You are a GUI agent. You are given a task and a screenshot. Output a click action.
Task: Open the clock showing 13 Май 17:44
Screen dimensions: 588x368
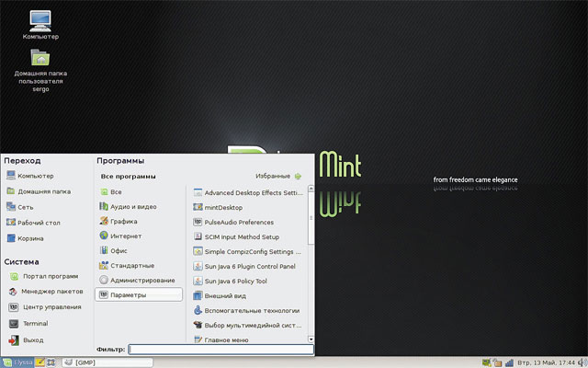point(546,362)
